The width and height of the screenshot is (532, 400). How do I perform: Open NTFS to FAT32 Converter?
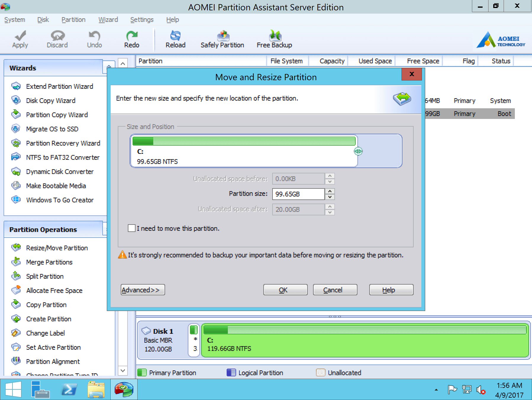[x=56, y=157]
